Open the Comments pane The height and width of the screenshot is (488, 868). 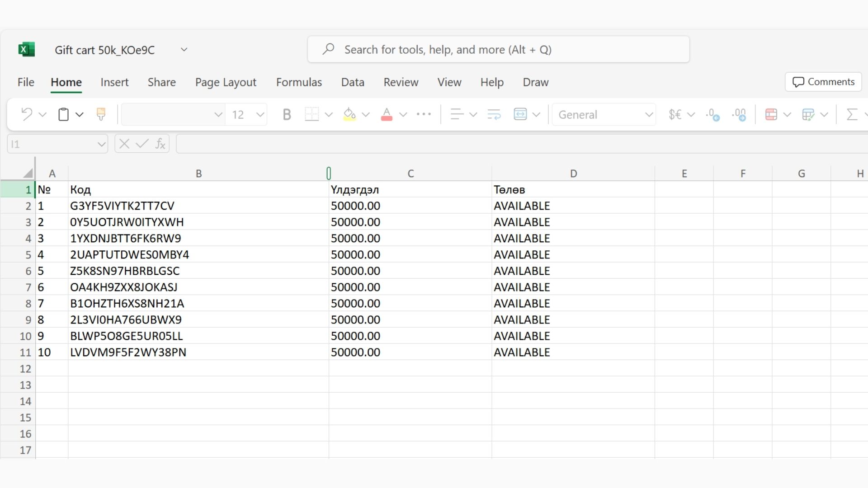pos(823,82)
